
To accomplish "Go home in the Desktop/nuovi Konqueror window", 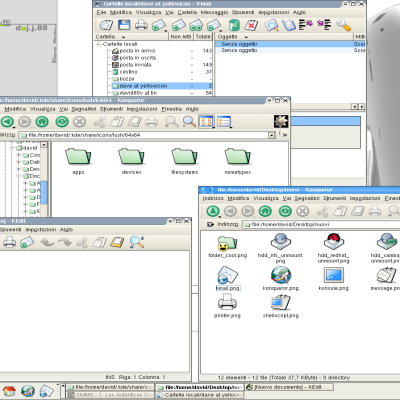I will coord(265,211).
